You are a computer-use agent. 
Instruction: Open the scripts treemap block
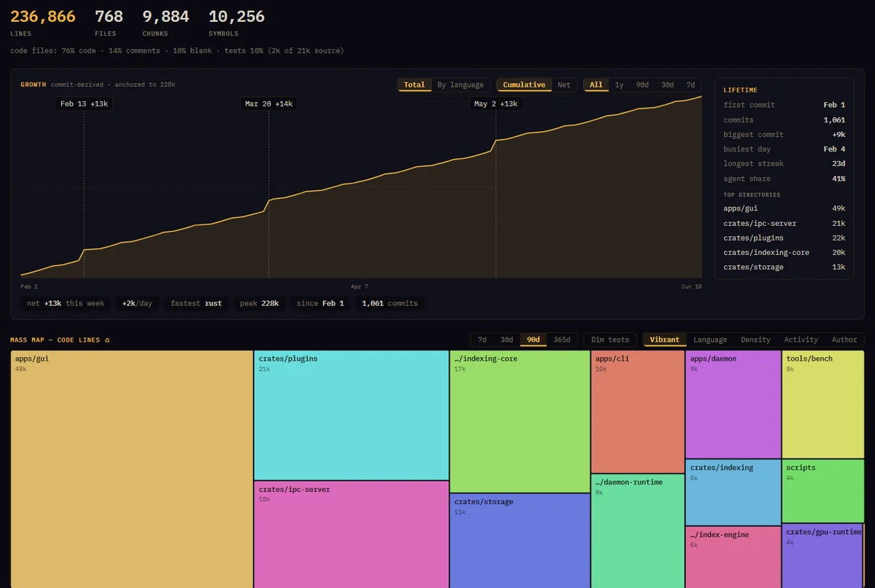tap(822, 491)
